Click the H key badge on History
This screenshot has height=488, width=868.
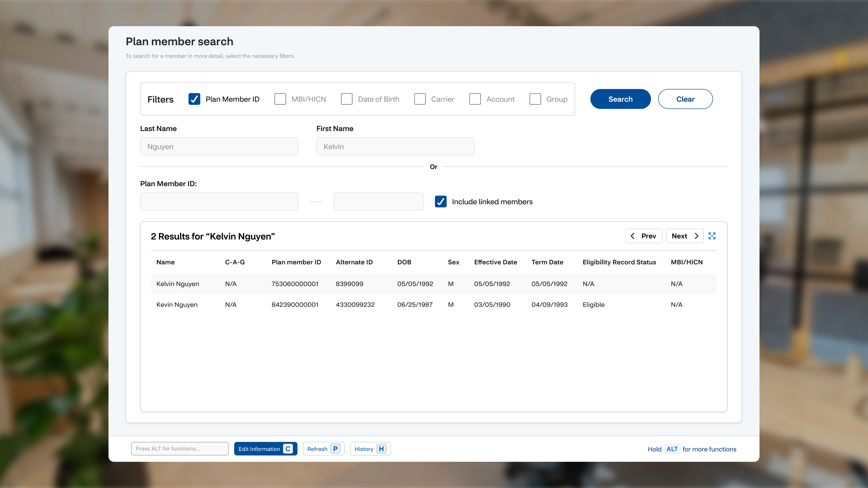[382, 449]
